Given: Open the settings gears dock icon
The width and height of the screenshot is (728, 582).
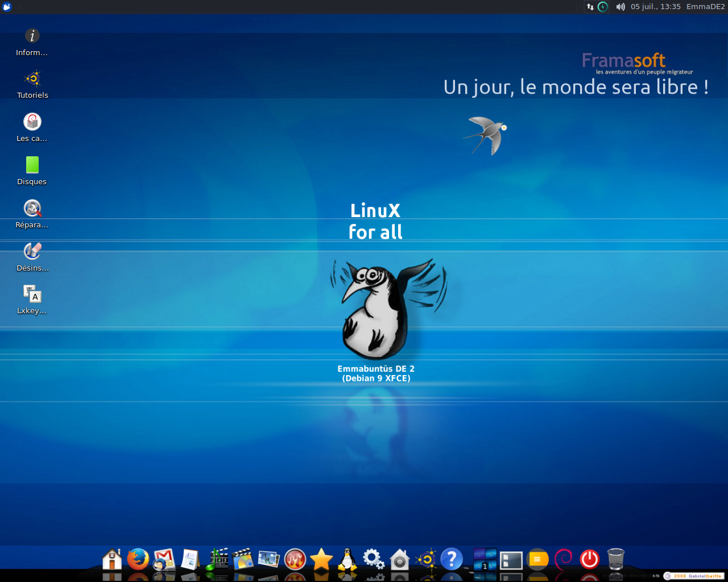Looking at the screenshot, I should pos(374,559).
